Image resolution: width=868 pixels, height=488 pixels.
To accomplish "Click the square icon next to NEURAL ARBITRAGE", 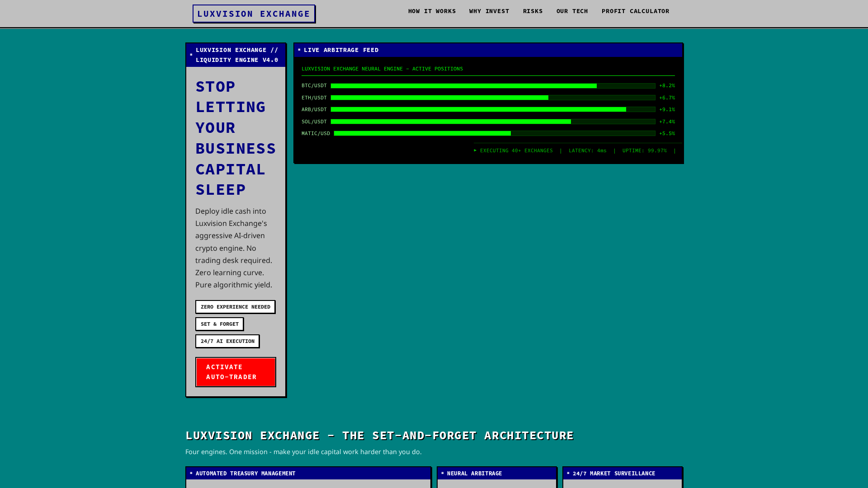I will point(443,473).
